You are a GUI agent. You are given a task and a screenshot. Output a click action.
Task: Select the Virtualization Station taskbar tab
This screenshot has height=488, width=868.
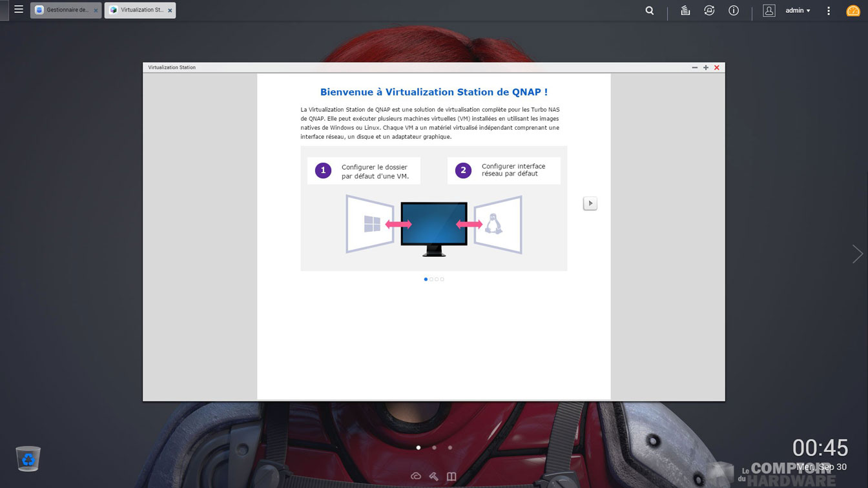[137, 10]
